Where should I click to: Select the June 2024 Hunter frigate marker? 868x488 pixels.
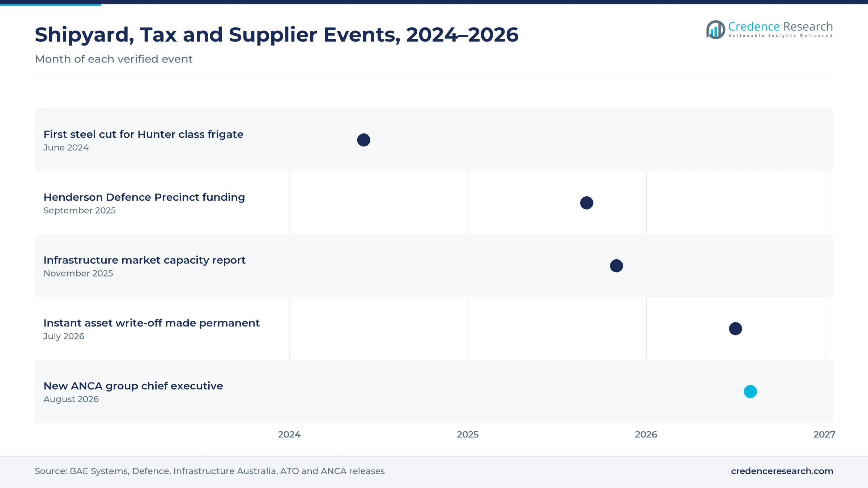click(x=363, y=140)
